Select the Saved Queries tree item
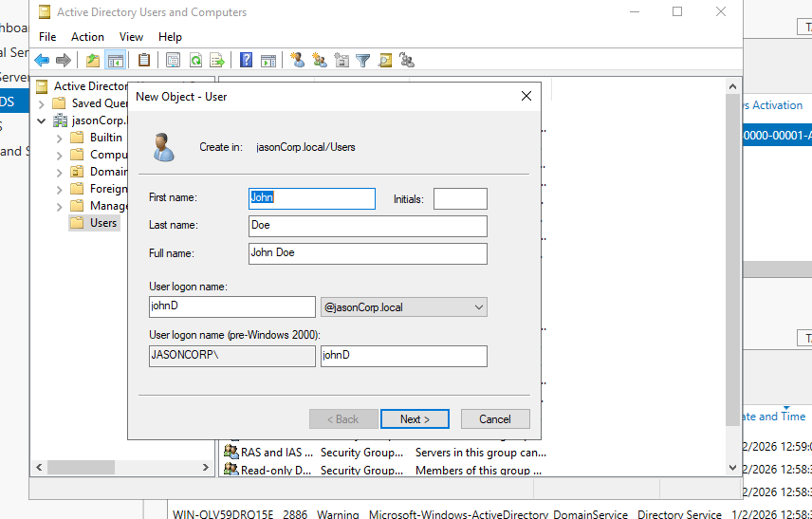Viewport: 812px width, 519px height. [x=91, y=103]
